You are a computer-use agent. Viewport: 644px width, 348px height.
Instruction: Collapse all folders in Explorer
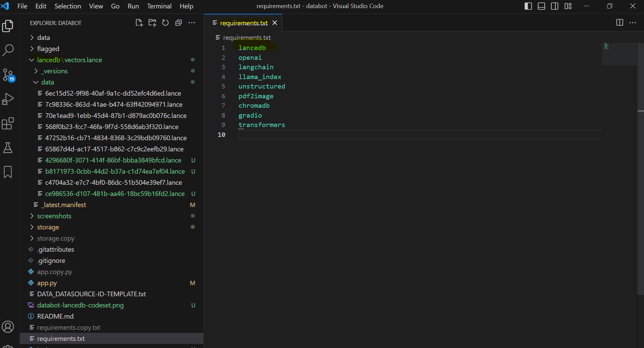click(x=178, y=23)
